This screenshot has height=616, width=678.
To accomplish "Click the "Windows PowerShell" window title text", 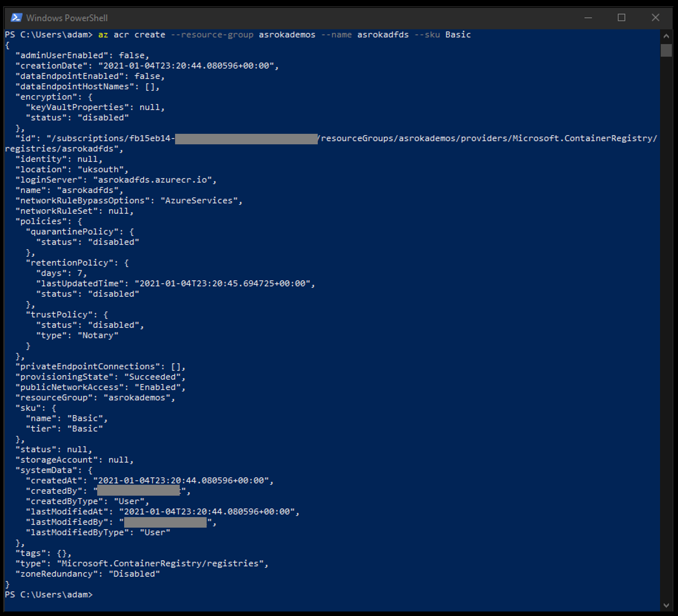I will click(x=67, y=18).
